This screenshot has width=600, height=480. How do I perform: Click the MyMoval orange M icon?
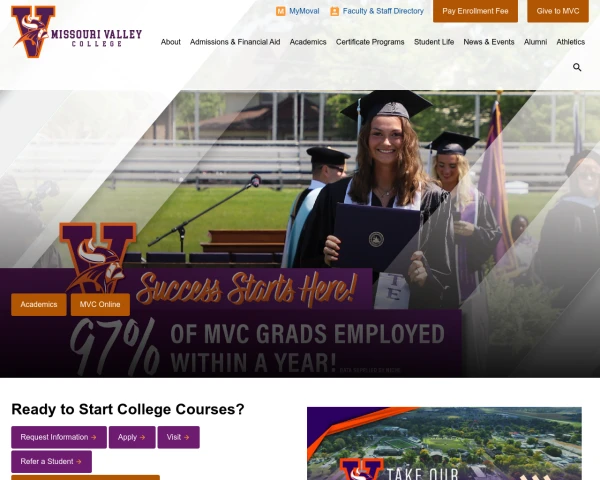pos(280,11)
